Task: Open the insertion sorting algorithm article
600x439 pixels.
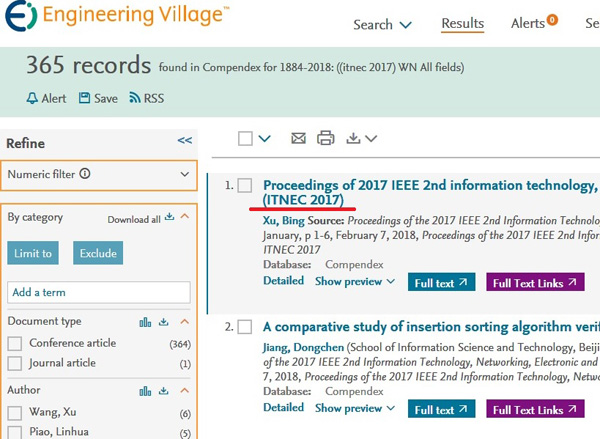Action: tap(431, 327)
